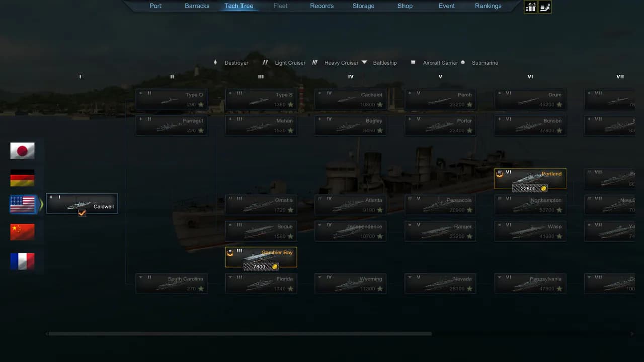Select the Northampton cruiser card

tap(530, 205)
